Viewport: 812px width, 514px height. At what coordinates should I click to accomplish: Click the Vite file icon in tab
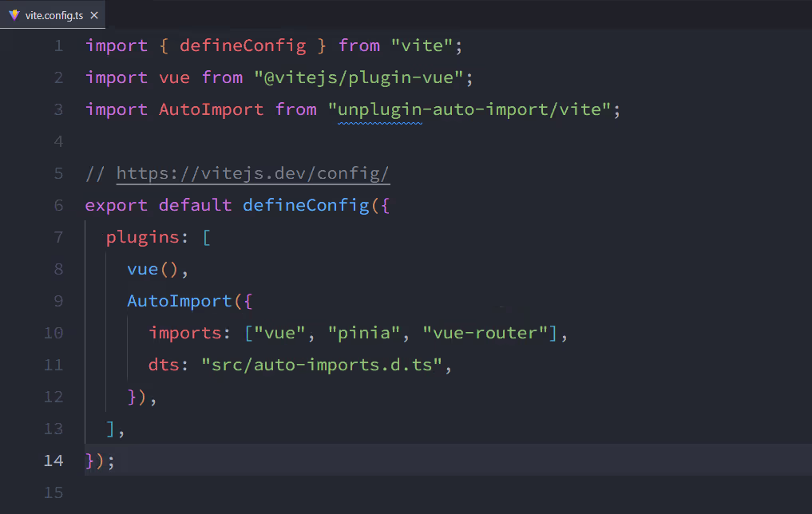click(14, 15)
